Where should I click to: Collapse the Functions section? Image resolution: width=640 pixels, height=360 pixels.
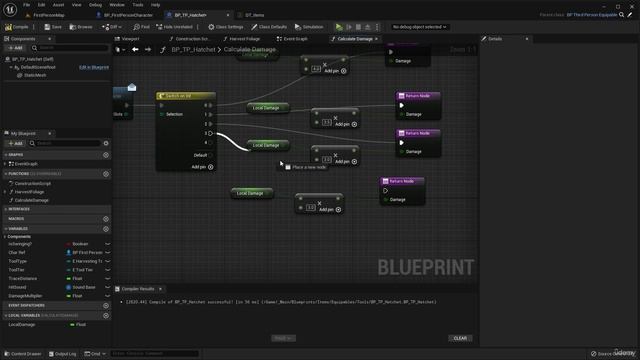6,174
